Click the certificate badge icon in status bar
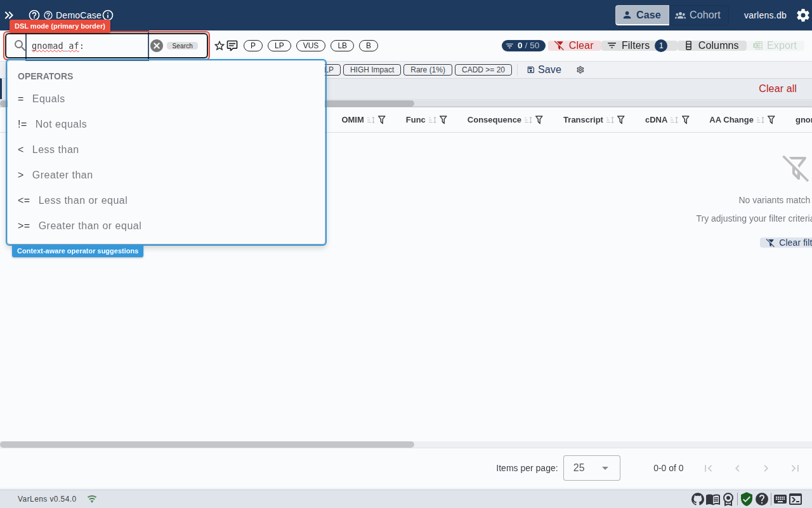Image resolution: width=812 pixels, height=508 pixels. coord(727,499)
